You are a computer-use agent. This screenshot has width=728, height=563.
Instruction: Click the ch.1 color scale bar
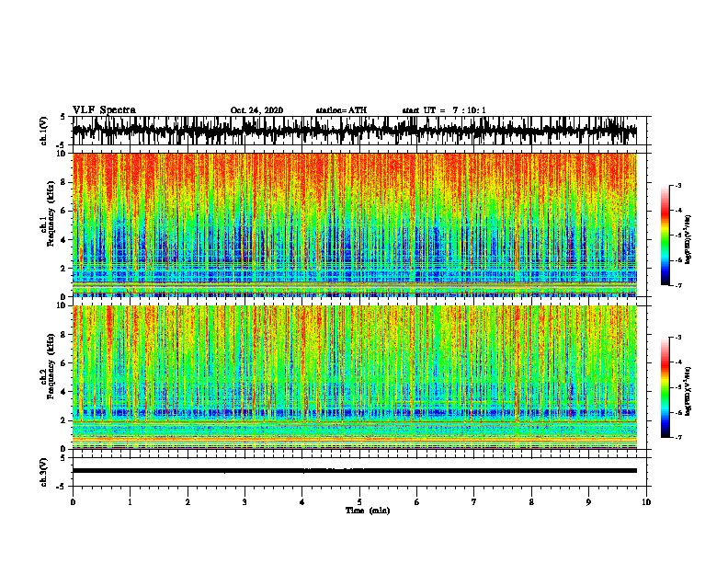pos(665,236)
